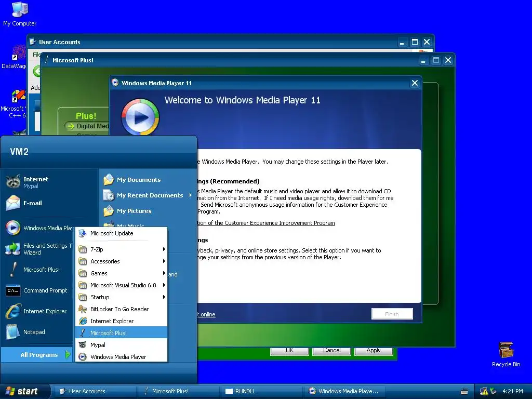Click on-screen keyboard tray icon
Viewport: 532px width, 399px height.
[x=464, y=392]
